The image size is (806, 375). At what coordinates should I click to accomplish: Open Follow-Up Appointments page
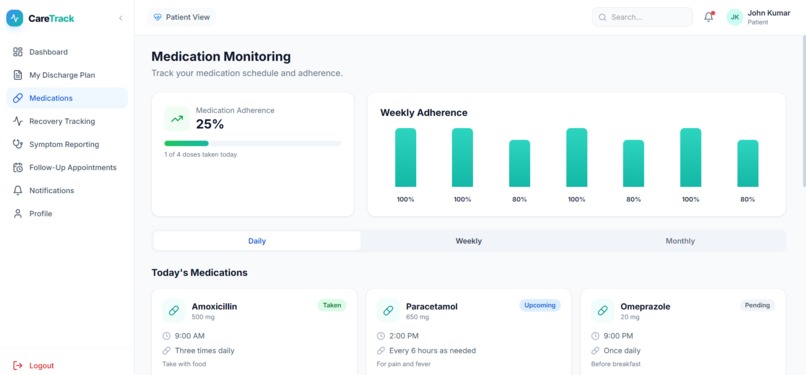[x=67, y=167]
